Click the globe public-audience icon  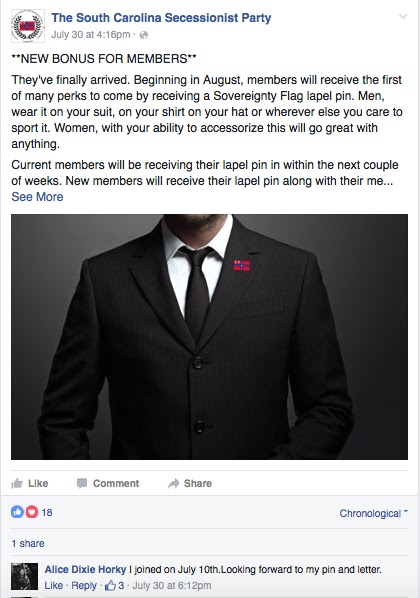click(x=144, y=35)
